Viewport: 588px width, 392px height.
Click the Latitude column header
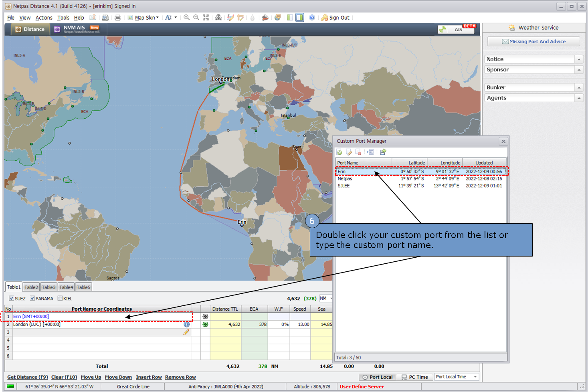tap(409, 163)
